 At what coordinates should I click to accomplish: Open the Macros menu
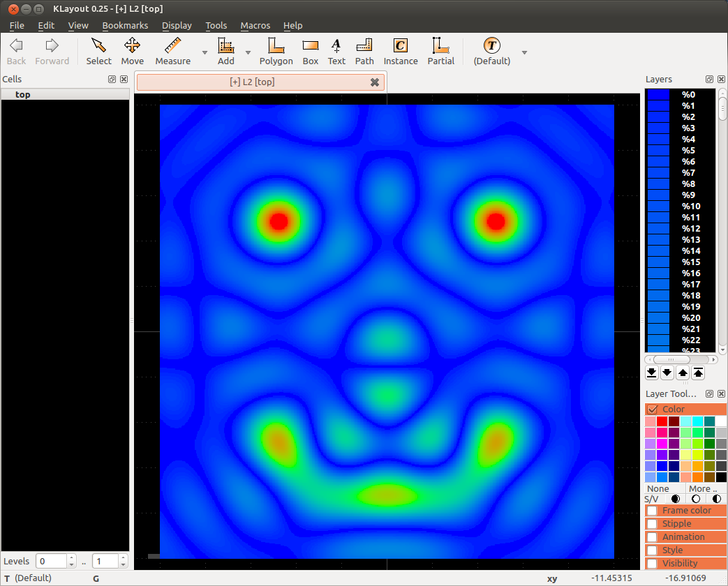click(255, 25)
